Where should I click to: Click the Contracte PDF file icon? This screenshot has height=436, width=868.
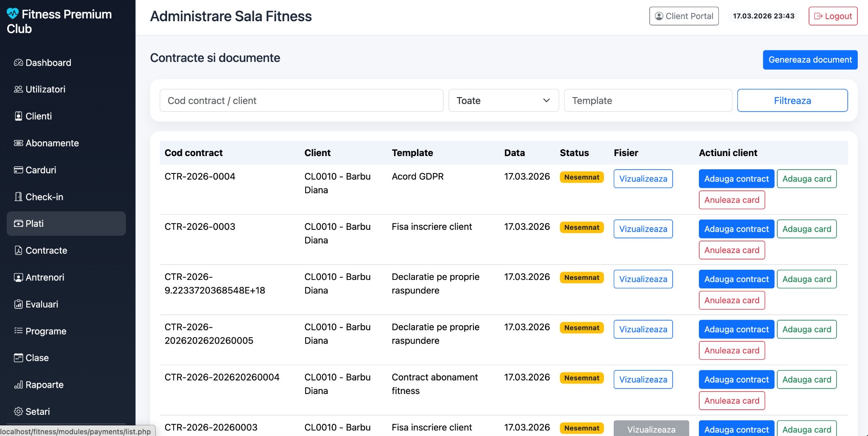(x=18, y=251)
